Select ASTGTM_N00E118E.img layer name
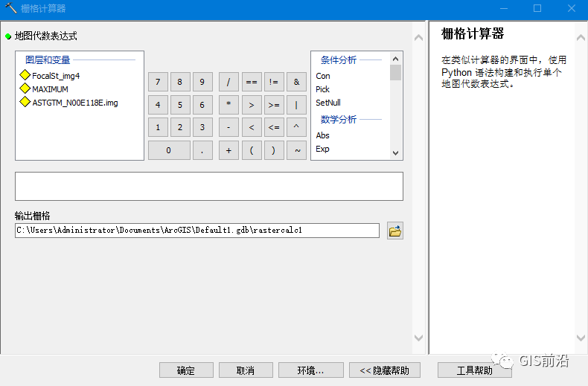Image resolution: width=588 pixels, height=386 pixels. pyautogui.click(x=75, y=103)
